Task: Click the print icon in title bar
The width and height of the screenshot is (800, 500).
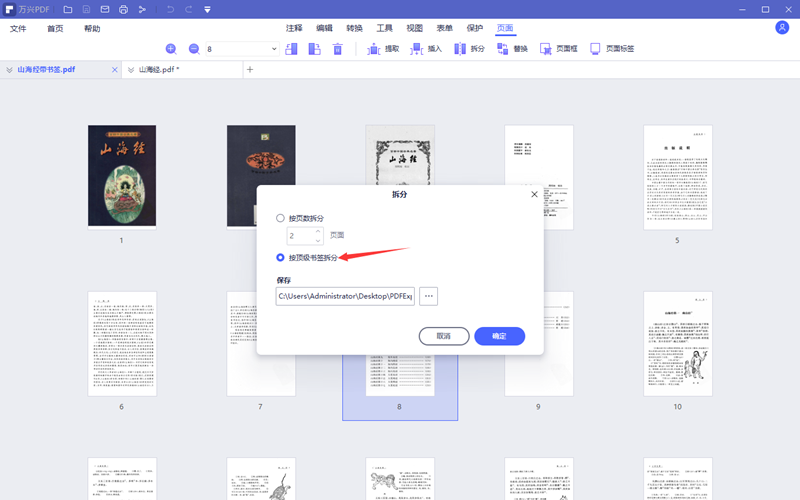Action: pos(123,9)
